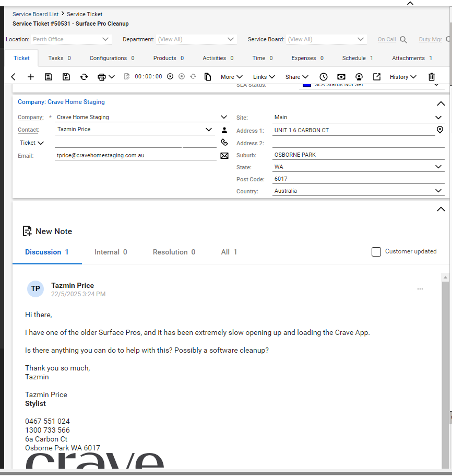Go back using the left arrow toolbar icon
The height and width of the screenshot is (476, 452).
[13, 77]
